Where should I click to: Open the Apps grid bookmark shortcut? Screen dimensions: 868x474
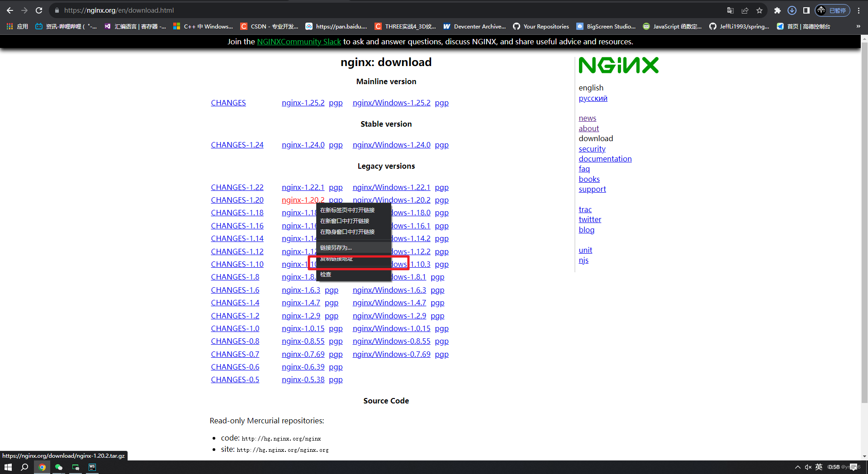17,27
